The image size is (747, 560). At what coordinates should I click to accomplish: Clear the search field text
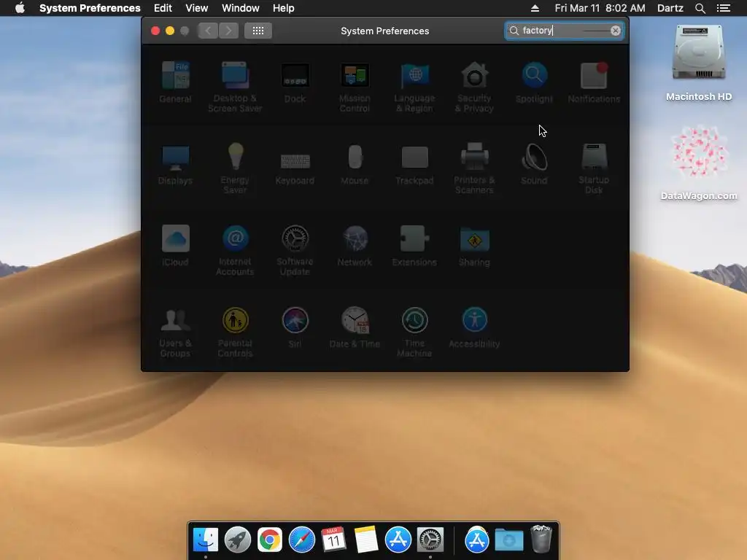coord(616,31)
